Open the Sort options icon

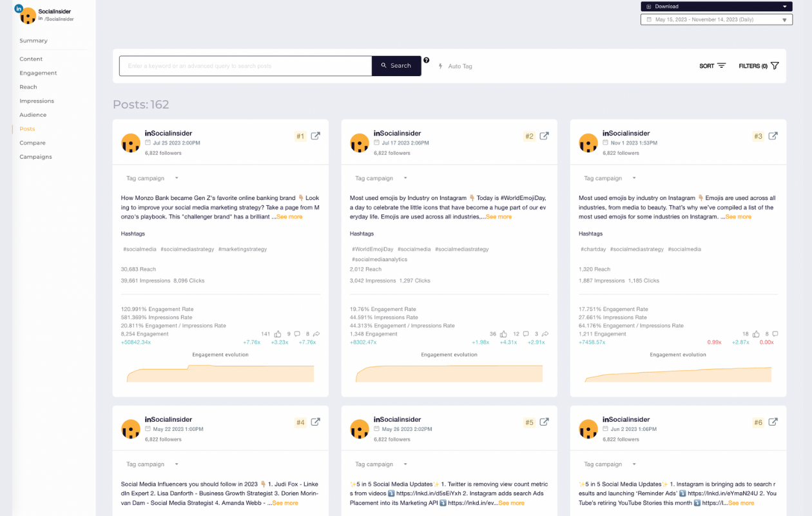pyautogui.click(x=721, y=66)
